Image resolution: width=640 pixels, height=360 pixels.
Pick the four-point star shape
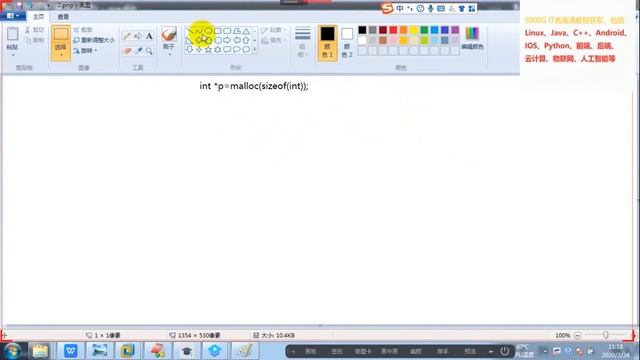click(x=199, y=49)
